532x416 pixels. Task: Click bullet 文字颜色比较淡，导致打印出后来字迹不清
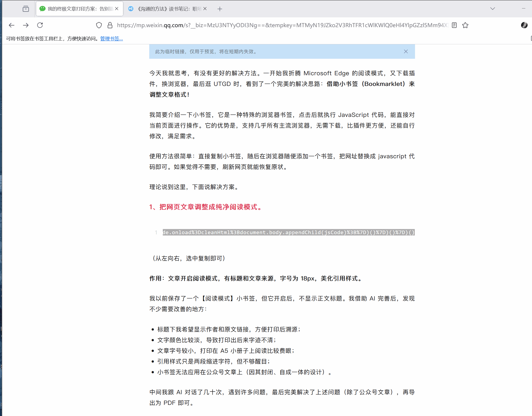click(216, 340)
